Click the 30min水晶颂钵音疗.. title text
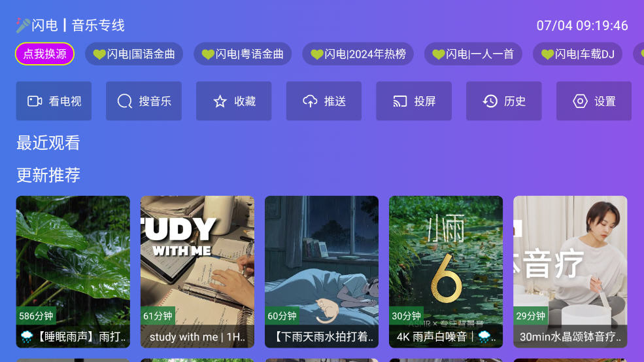 point(570,337)
